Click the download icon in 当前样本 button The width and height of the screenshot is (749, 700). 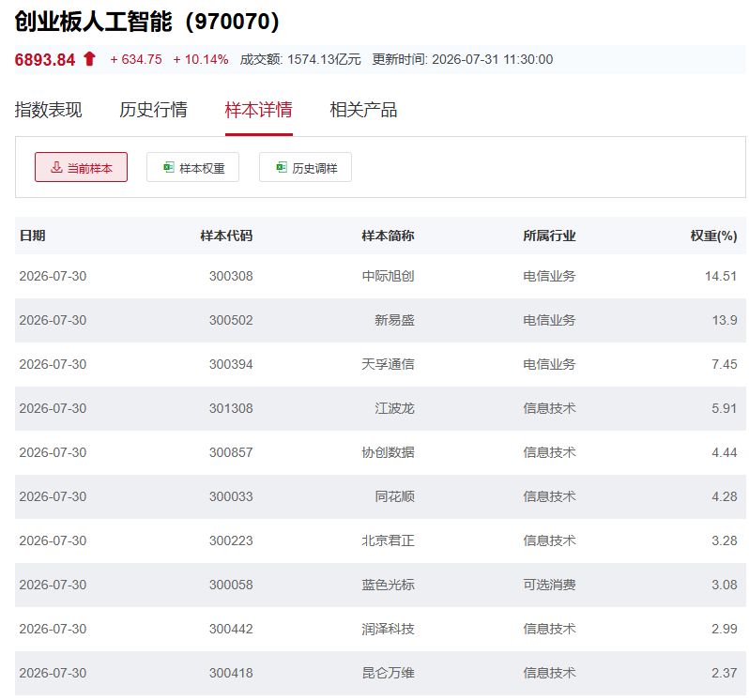click(x=56, y=167)
